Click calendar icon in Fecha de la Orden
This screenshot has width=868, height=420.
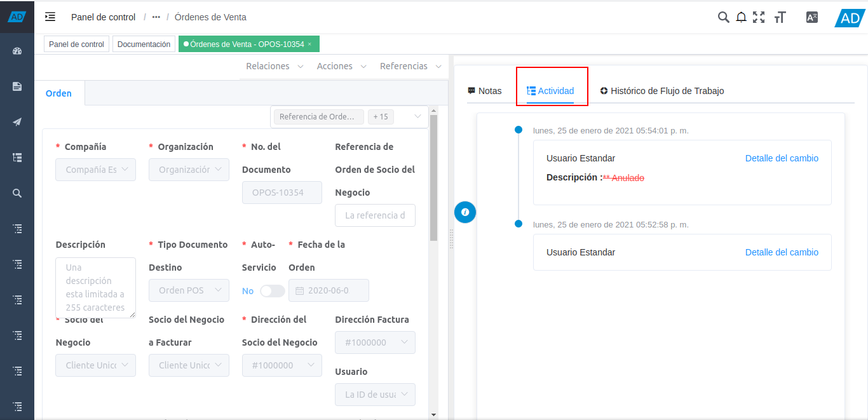[300, 290]
